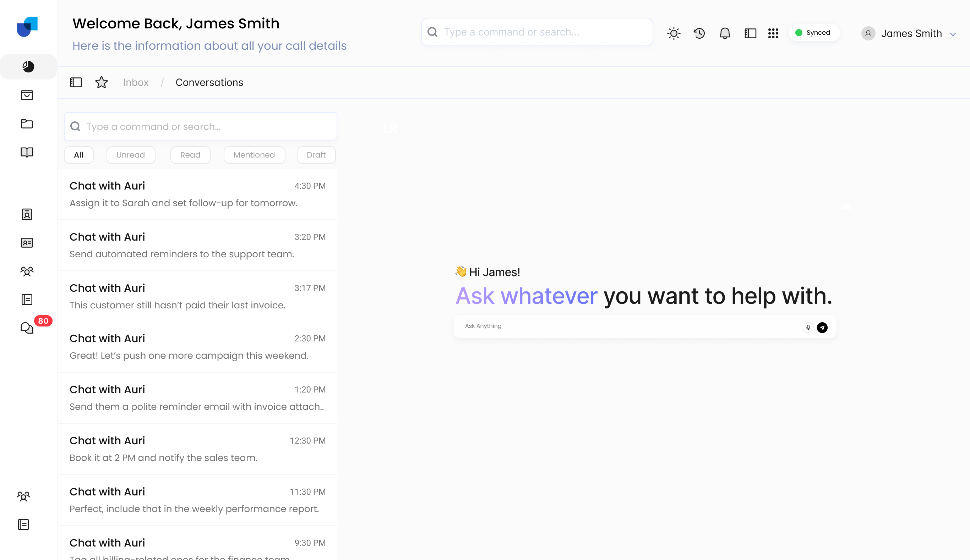Expand the James Smith account dropdown chevron
Viewport: 970px width, 560px height.
tap(953, 34)
